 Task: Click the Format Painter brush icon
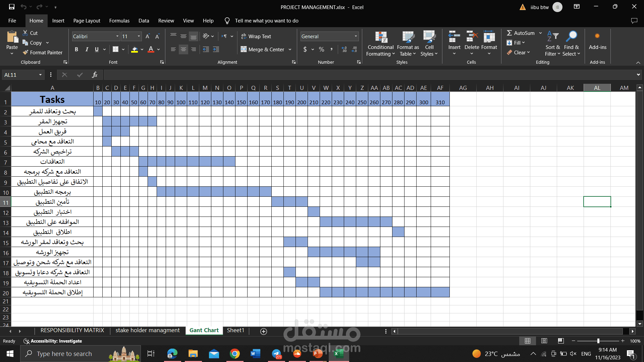click(25, 53)
